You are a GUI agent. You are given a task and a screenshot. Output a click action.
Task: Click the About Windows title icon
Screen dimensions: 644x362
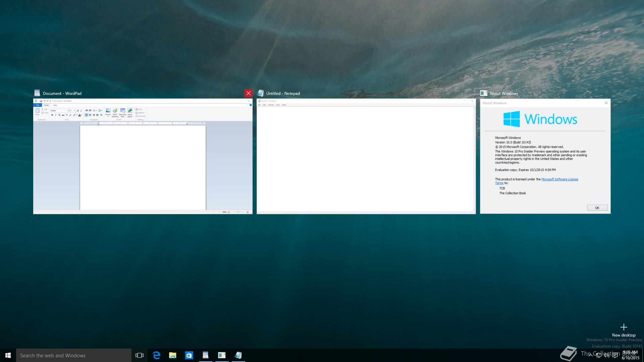click(x=484, y=93)
